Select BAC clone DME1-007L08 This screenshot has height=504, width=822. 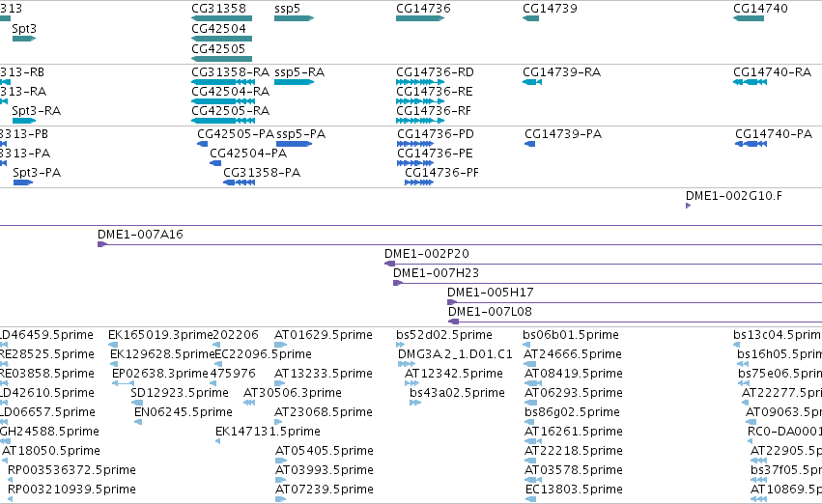[490, 312]
